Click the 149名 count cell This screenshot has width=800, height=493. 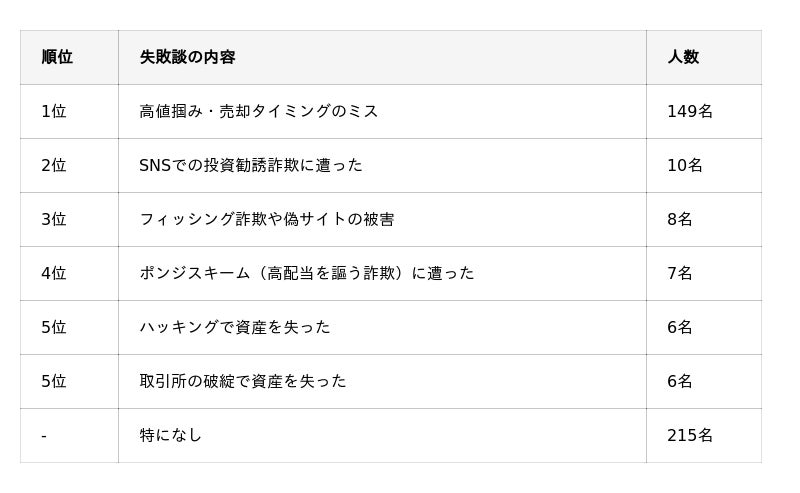690,111
